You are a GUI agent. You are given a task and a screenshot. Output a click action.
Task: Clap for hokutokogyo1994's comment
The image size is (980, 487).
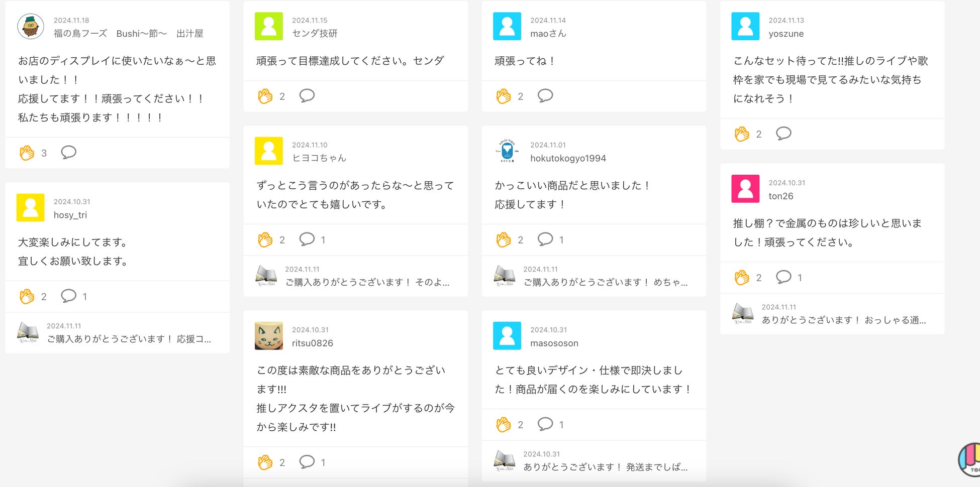point(504,239)
